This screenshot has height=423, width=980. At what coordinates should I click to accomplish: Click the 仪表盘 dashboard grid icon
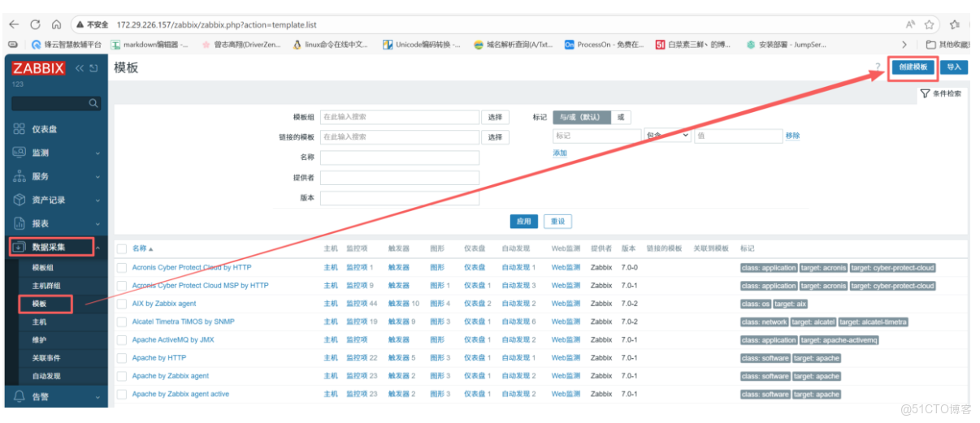click(x=20, y=129)
